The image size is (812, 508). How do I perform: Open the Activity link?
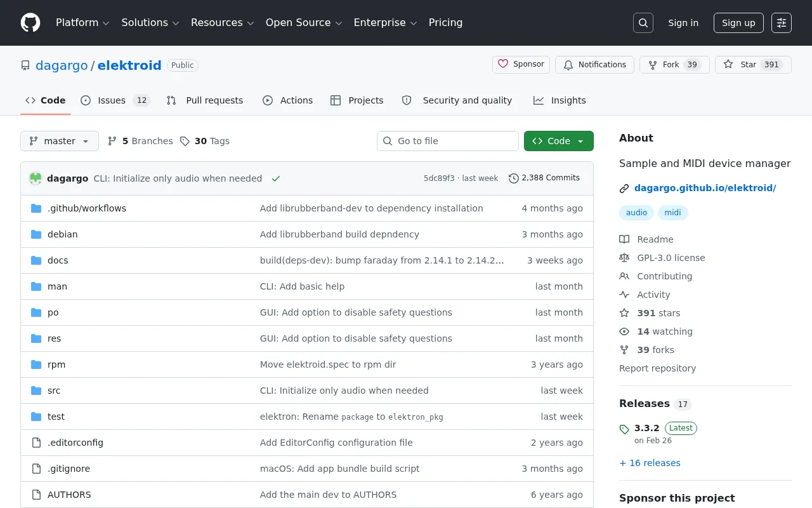645,295
